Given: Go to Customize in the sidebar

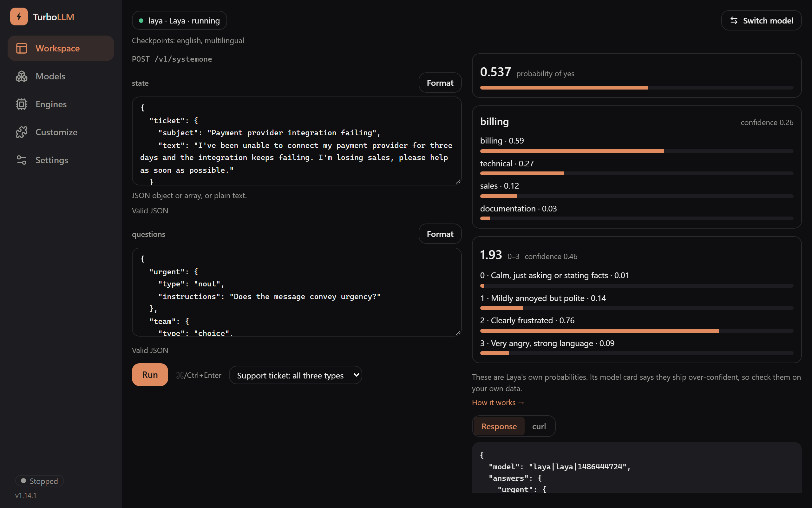Looking at the screenshot, I should coord(61,132).
